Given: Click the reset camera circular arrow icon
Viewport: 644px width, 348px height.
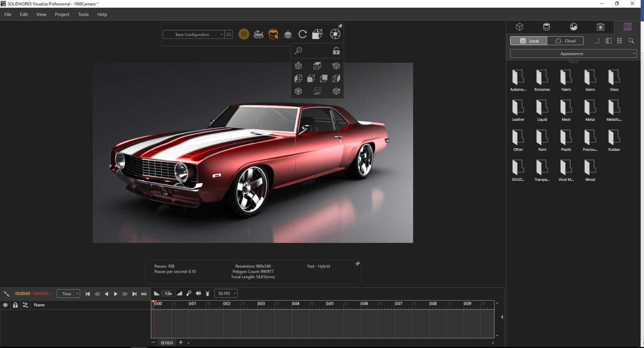Looking at the screenshot, I should pos(303,34).
